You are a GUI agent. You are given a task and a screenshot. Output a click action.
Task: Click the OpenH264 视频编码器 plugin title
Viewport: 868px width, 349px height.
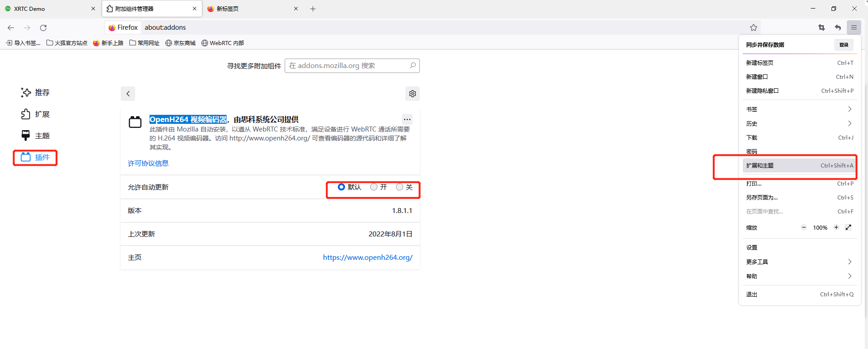188,119
